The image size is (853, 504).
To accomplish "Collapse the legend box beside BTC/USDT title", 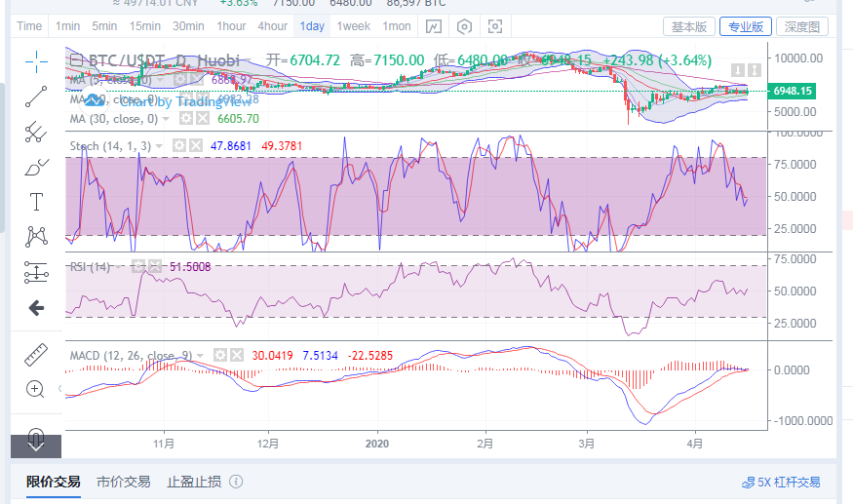I will pos(77,59).
